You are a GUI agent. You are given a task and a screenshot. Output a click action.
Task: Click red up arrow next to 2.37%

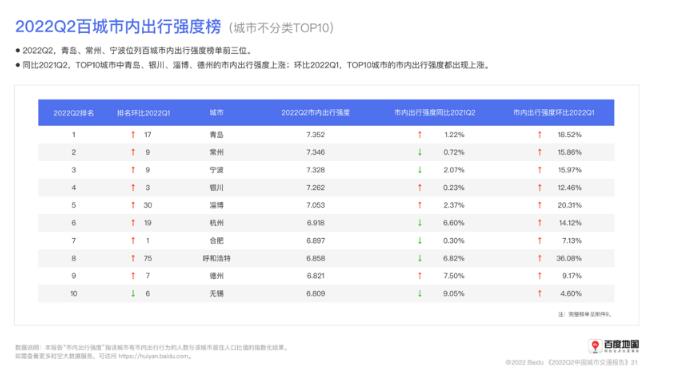pyautogui.click(x=420, y=205)
